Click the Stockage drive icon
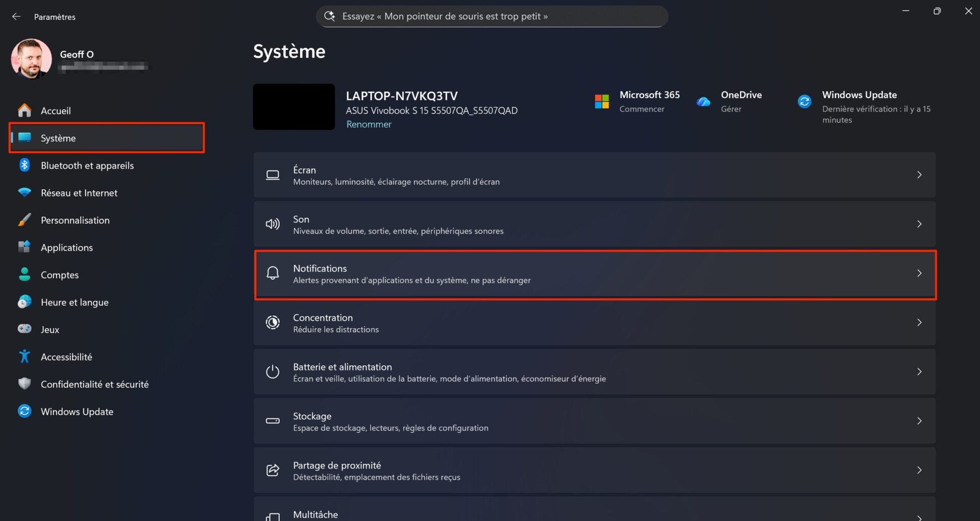Viewport: 980px width, 521px height. 273,421
